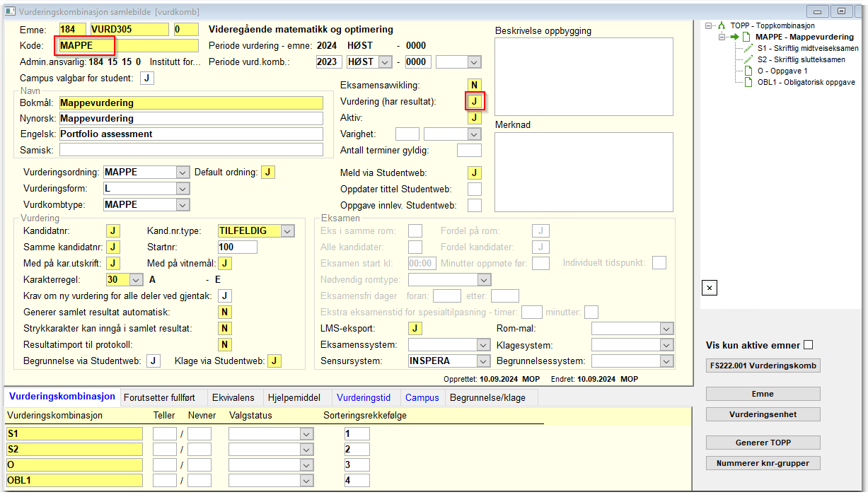Click the small X box below the tree

(x=710, y=288)
